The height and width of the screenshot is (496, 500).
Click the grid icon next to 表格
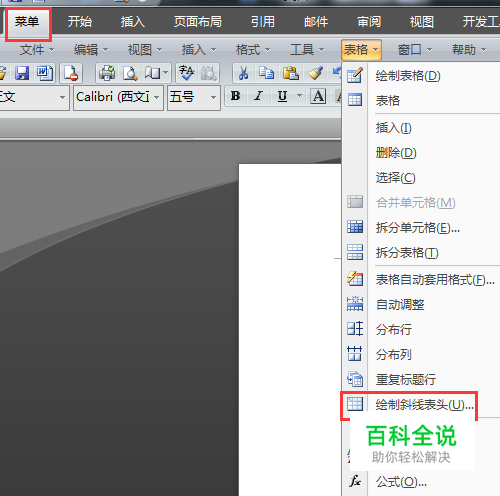(355, 100)
